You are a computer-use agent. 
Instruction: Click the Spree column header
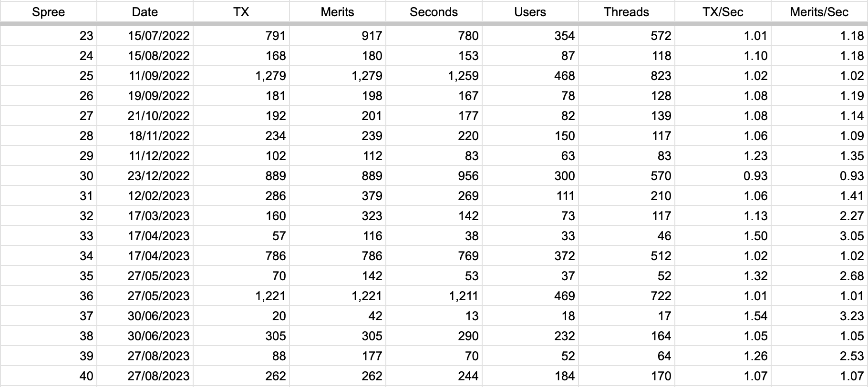point(48,11)
